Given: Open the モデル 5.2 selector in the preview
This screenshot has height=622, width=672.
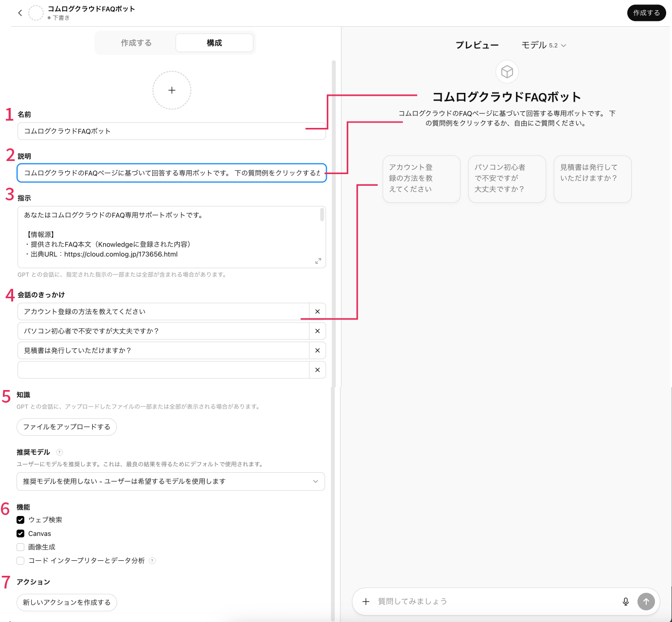Looking at the screenshot, I should (544, 45).
